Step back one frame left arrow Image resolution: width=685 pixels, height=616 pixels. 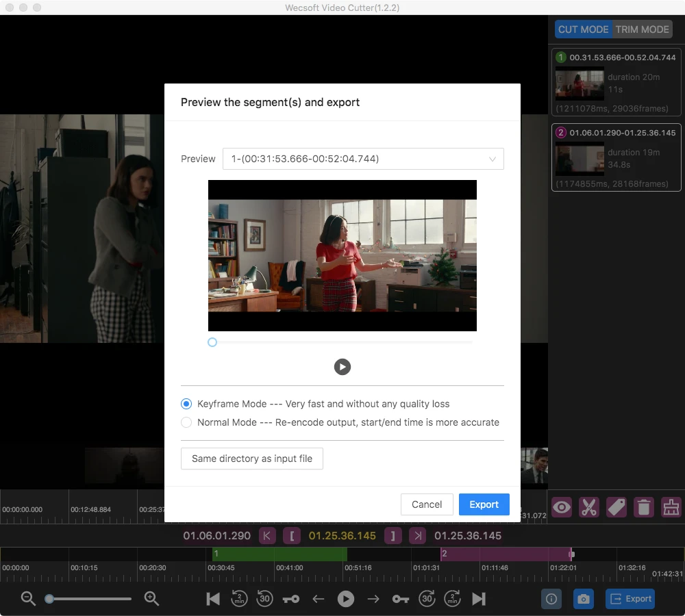[x=319, y=599]
